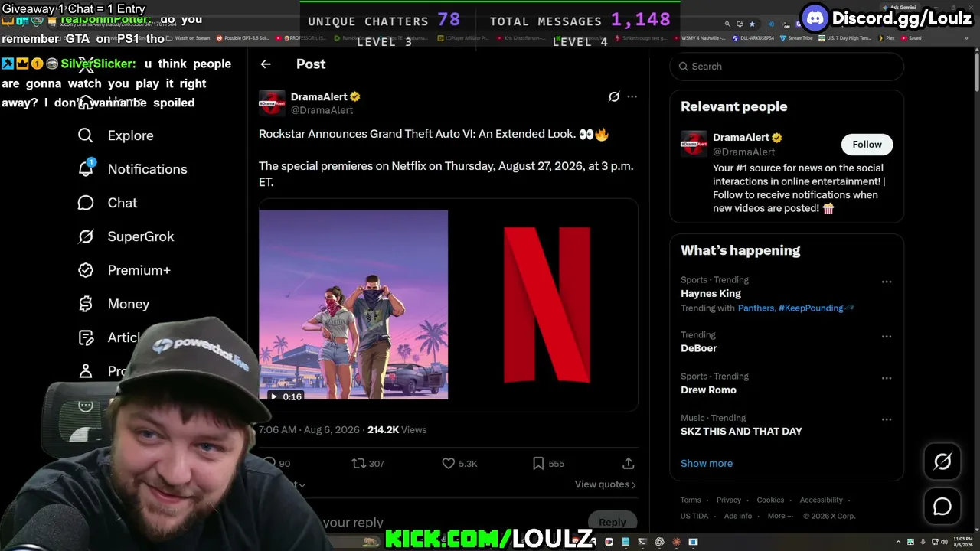The width and height of the screenshot is (980, 551).
Task: Open the taskbar clock and date
Action: tap(962, 543)
